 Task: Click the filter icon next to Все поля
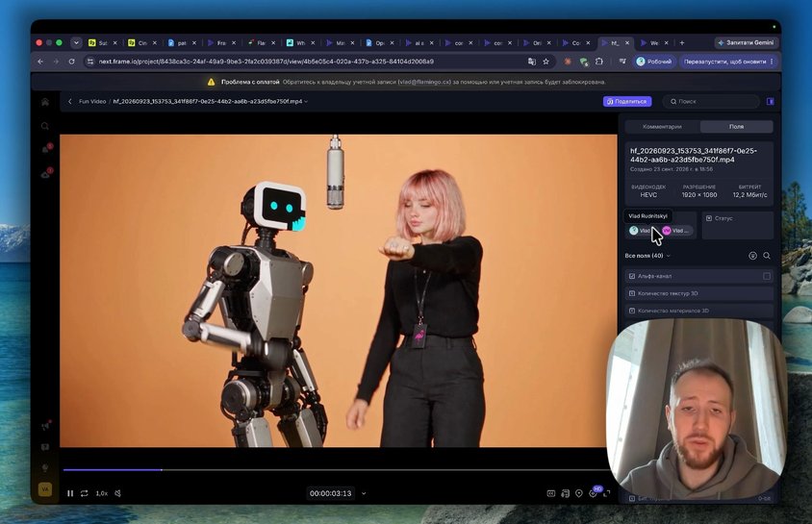(752, 256)
